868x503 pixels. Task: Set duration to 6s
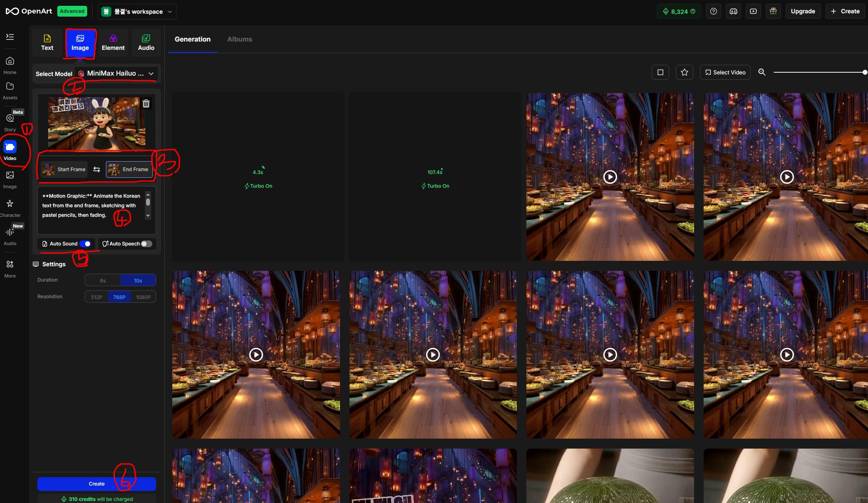(x=103, y=280)
